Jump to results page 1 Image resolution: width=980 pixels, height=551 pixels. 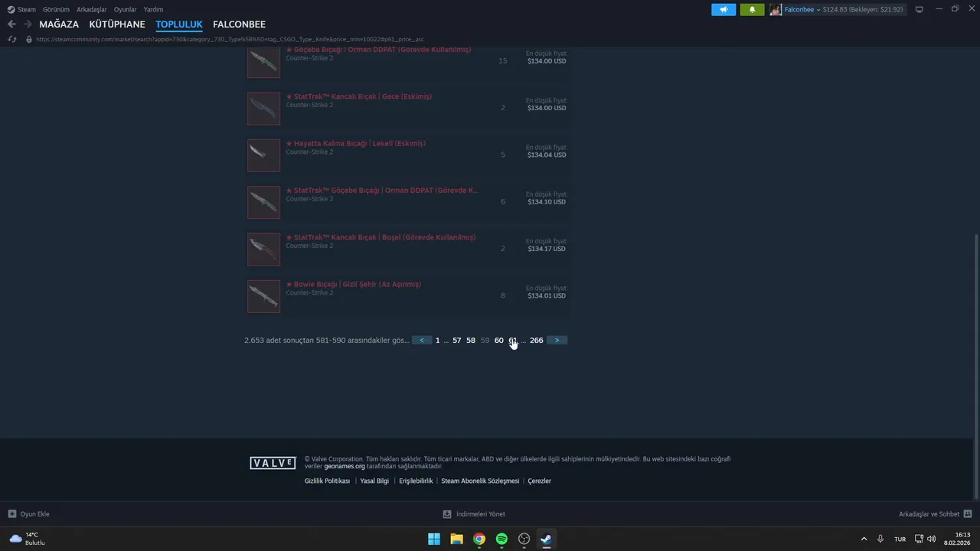coord(438,341)
